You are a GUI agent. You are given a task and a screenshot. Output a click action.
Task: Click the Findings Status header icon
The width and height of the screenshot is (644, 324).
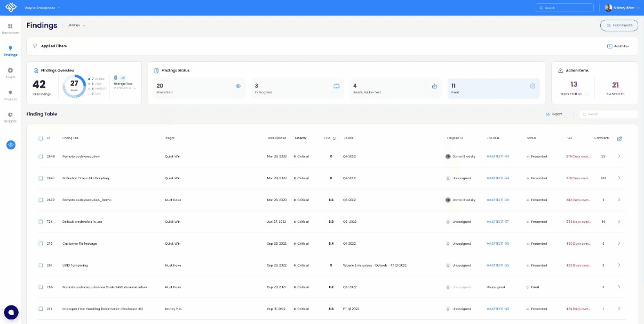tap(156, 71)
